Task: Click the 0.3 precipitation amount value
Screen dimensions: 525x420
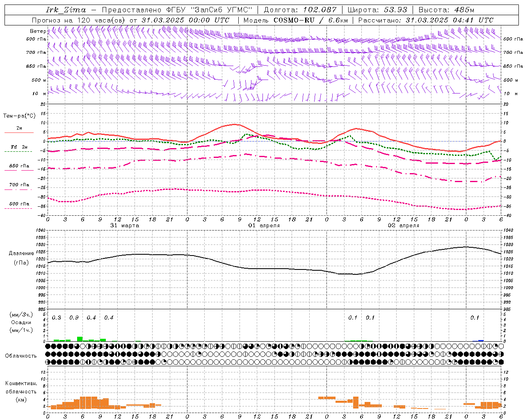Action: click(57, 318)
